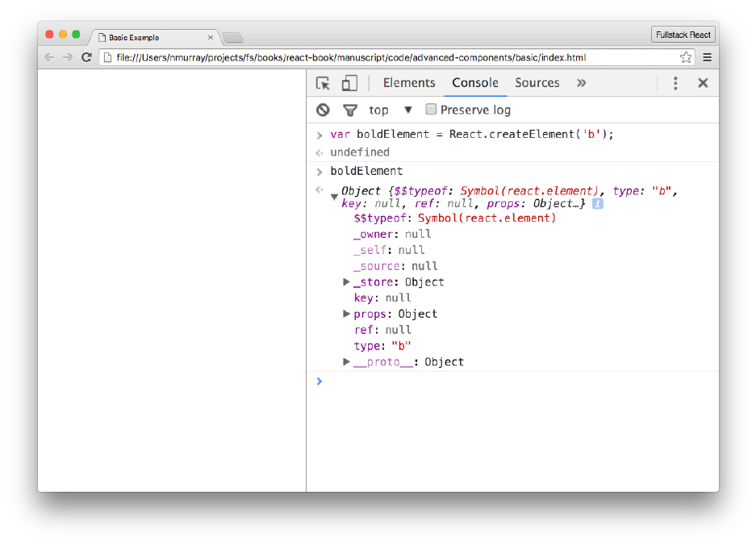Expand the _store property
This screenshot has width=756, height=545.
point(345,282)
